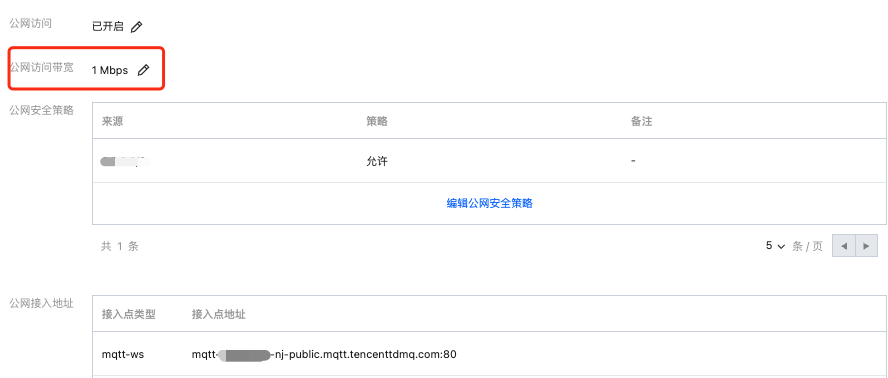Select the 允许 policy cell

click(x=377, y=162)
